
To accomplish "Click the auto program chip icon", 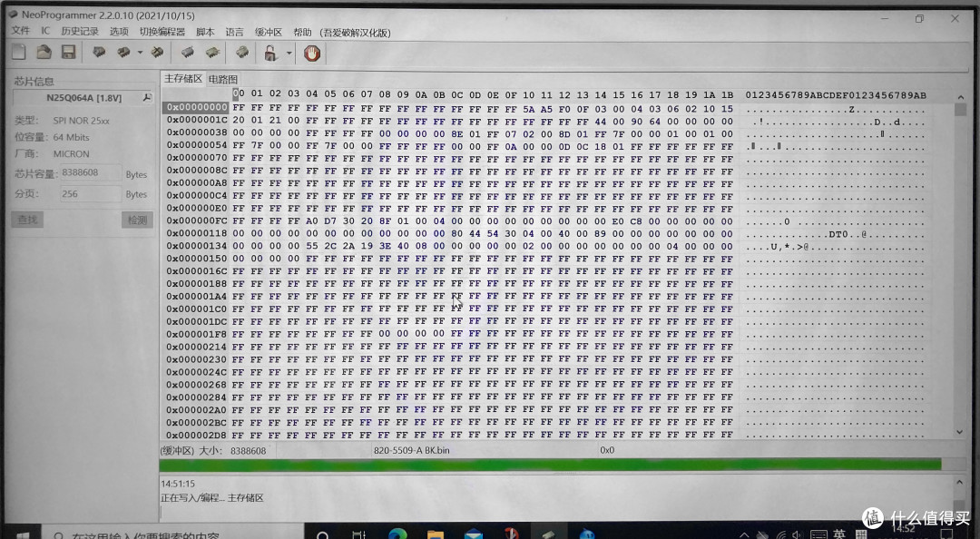I will click(x=242, y=53).
